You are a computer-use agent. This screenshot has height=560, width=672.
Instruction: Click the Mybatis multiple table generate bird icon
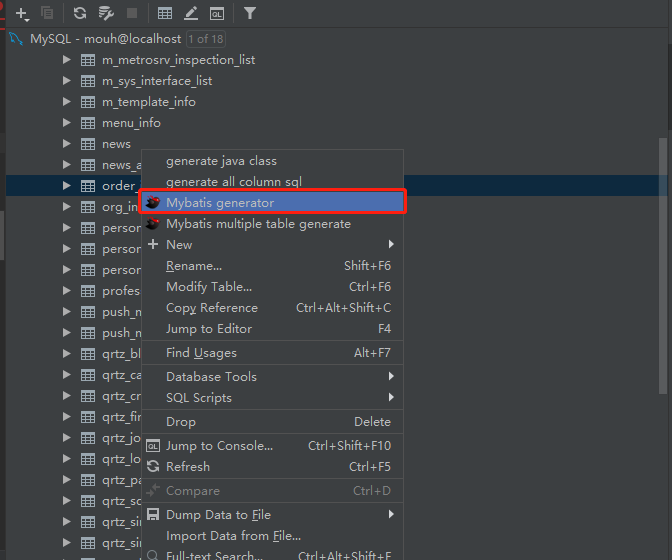pyautogui.click(x=153, y=223)
